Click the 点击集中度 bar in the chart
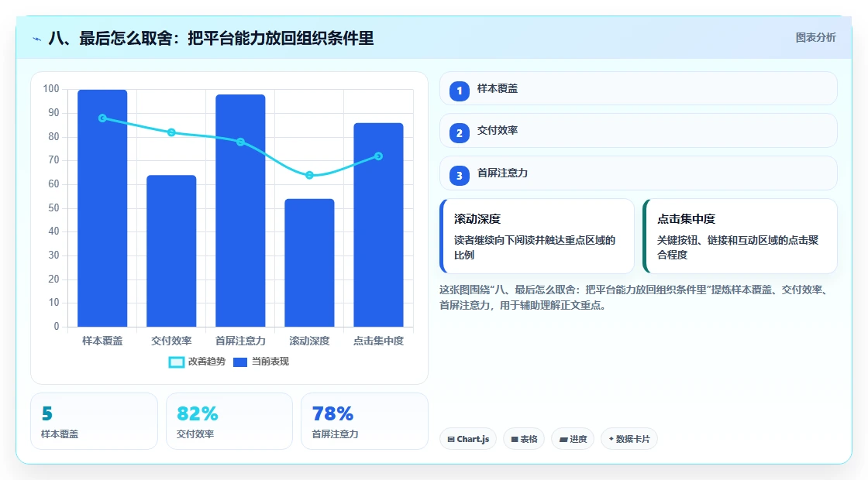This screenshot has width=868, height=480. coord(379,225)
